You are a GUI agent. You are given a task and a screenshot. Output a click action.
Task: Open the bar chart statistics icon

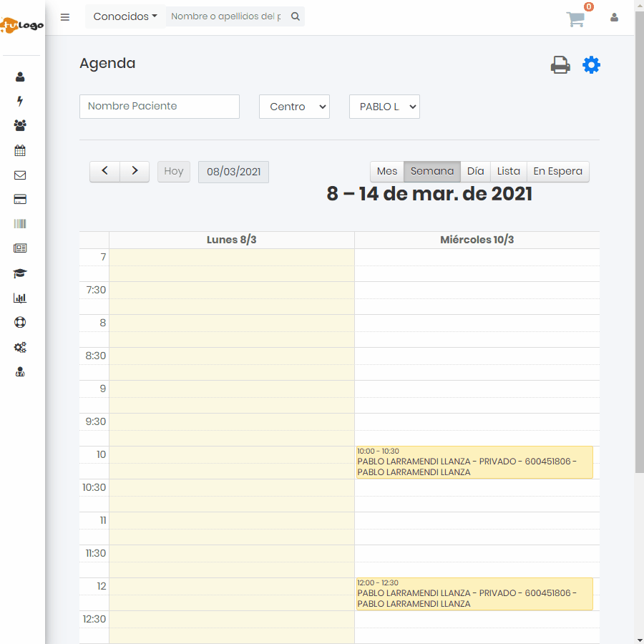pyautogui.click(x=20, y=298)
